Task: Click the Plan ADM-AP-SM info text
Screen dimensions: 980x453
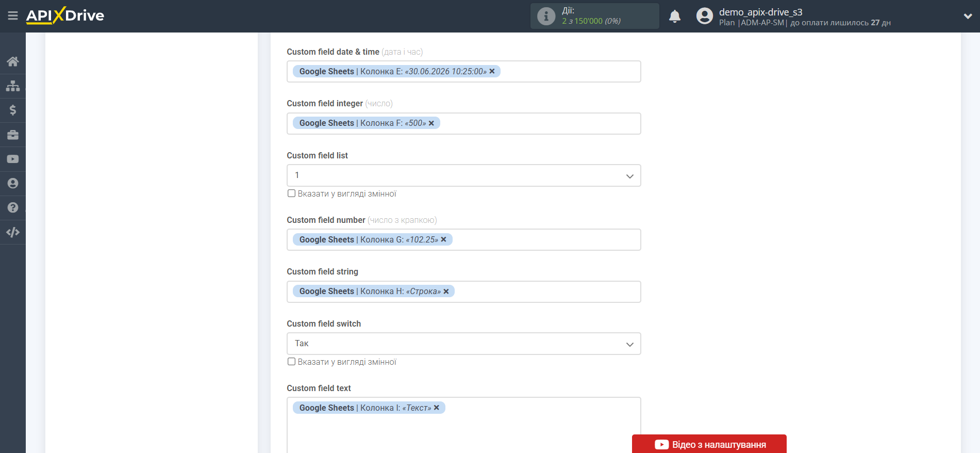Action: 805,23
